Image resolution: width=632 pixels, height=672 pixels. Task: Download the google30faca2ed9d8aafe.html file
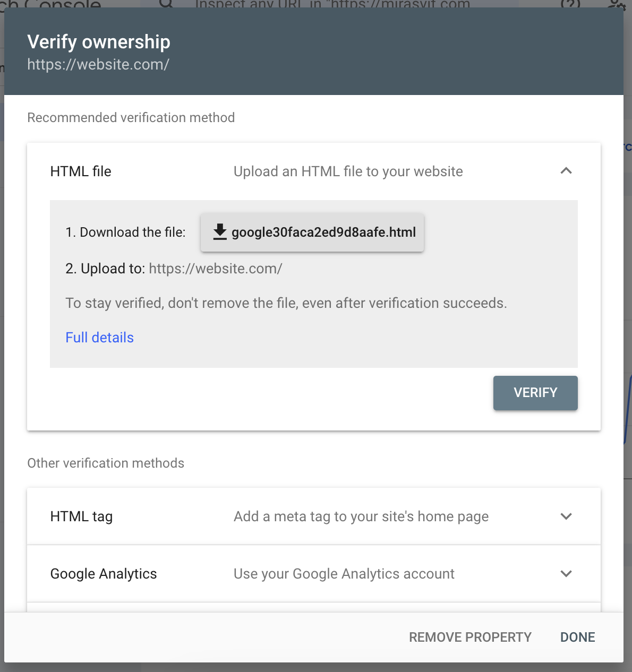click(x=312, y=232)
